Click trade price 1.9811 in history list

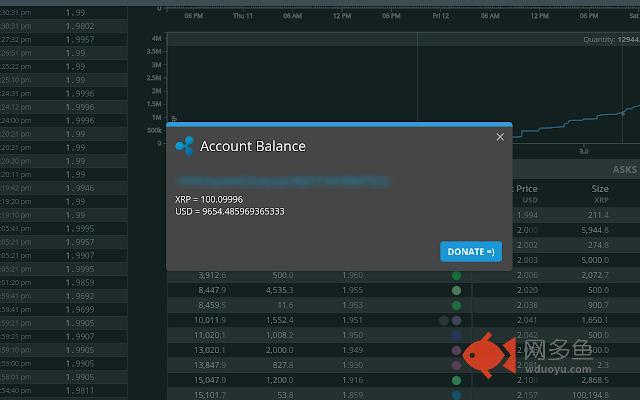coord(80,391)
